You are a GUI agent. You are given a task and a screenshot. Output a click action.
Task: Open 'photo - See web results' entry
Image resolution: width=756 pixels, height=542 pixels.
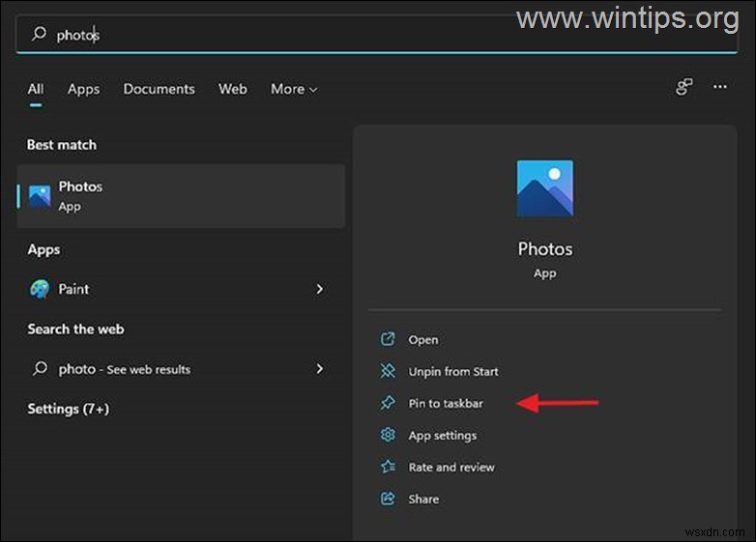click(x=182, y=369)
